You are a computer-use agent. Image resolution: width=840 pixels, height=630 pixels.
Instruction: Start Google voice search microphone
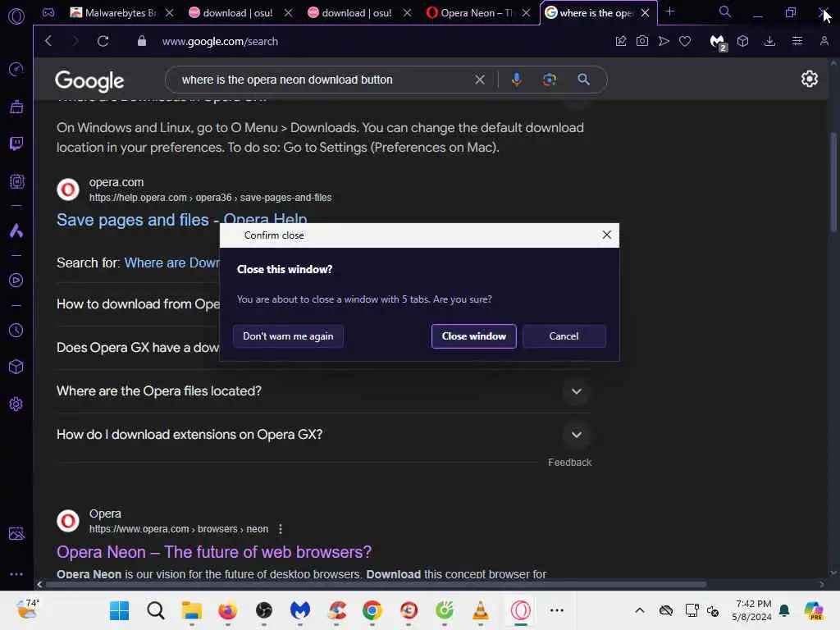point(517,80)
